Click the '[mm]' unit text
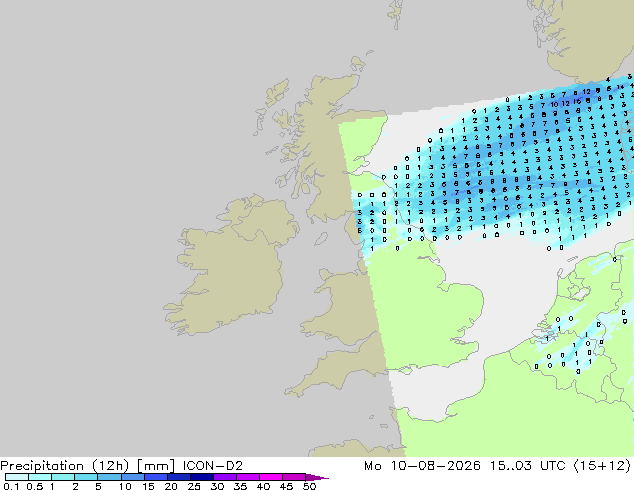 (156, 466)
